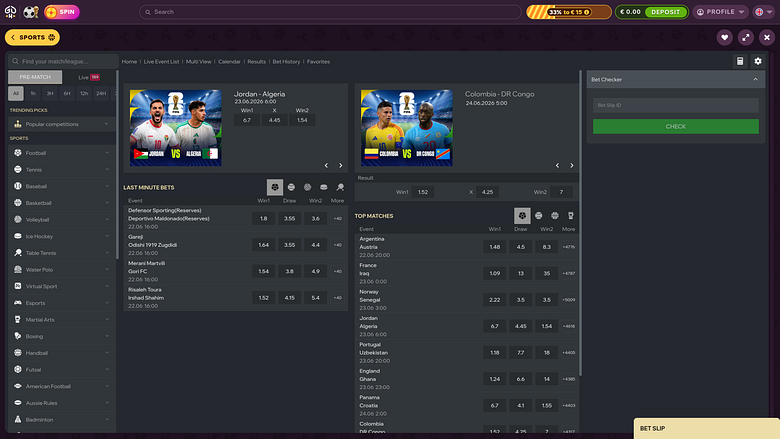Screen dimensions: 780x439
Task: Select the 24H time filter
Action: pyautogui.click(x=101, y=93)
